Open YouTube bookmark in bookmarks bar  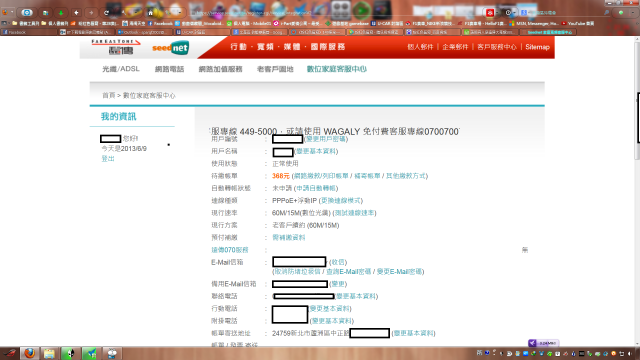578,24
